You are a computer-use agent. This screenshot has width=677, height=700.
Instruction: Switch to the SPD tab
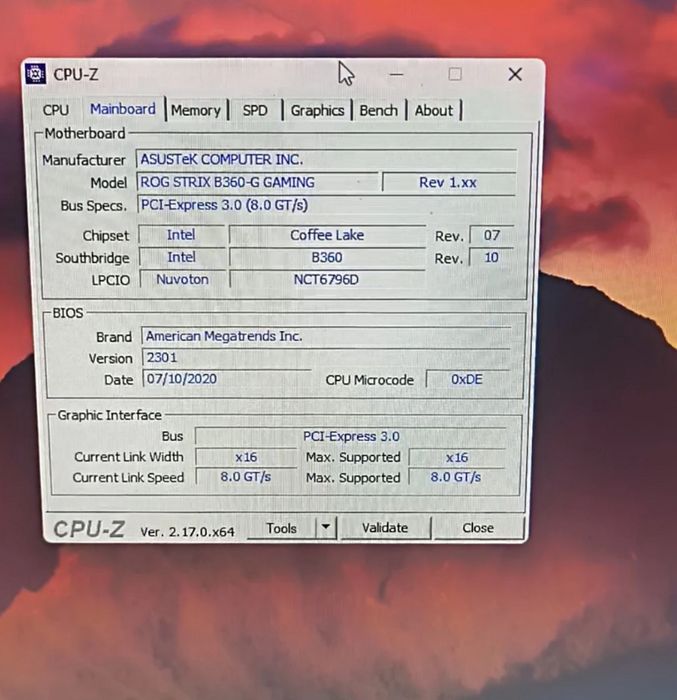255,110
